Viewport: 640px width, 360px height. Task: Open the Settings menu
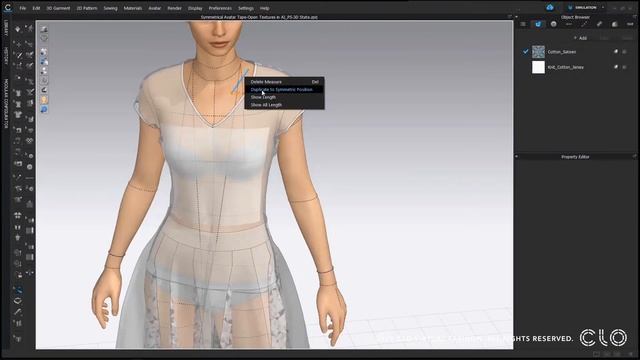coord(246,8)
